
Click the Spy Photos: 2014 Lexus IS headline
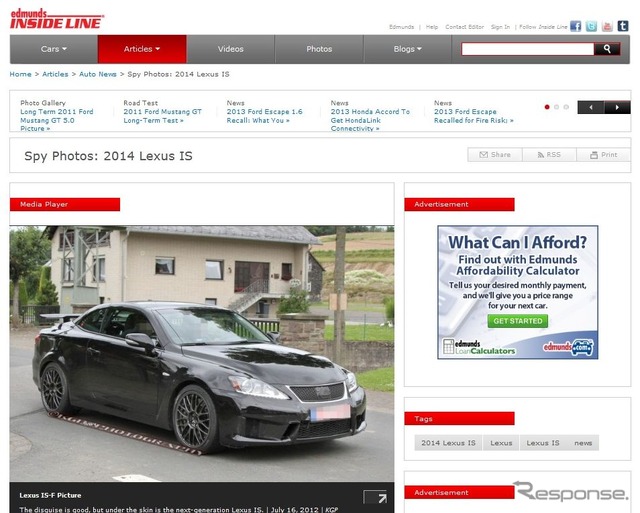click(108, 156)
